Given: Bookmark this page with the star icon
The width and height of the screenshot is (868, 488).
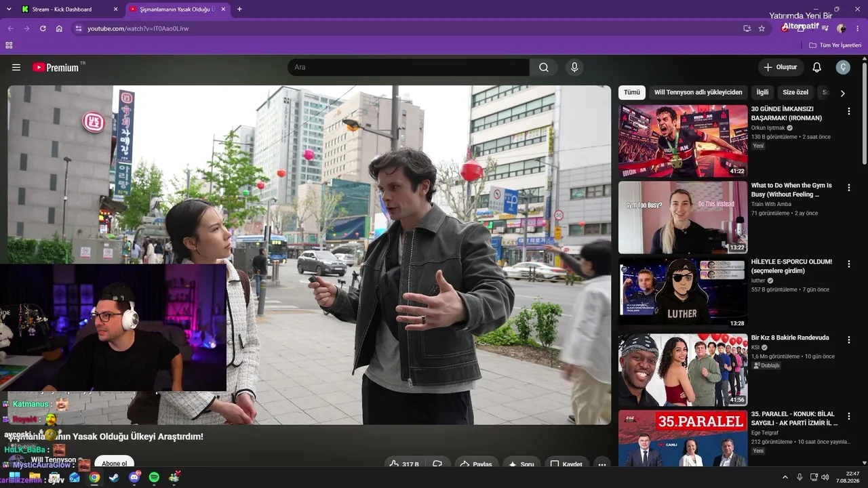Looking at the screenshot, I should 762,28.
